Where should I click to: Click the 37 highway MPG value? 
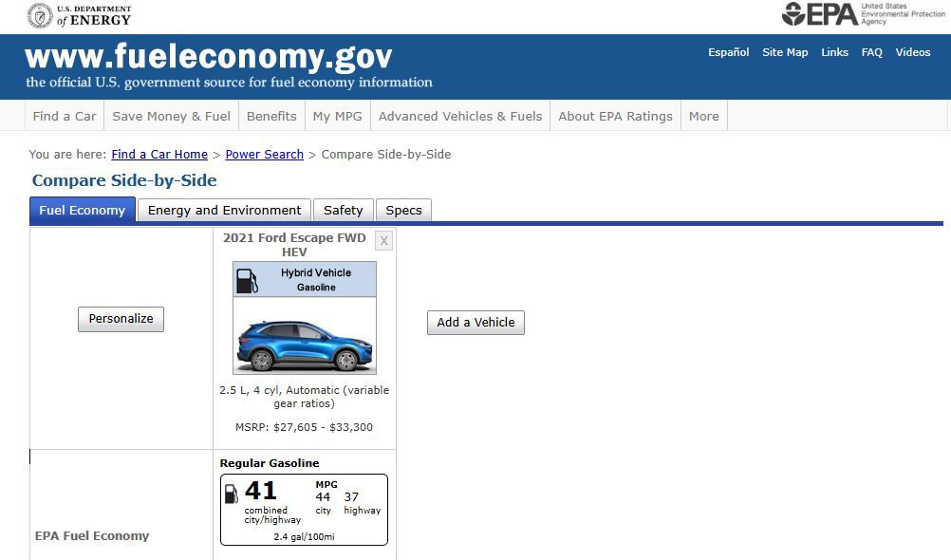pos(351,497)
